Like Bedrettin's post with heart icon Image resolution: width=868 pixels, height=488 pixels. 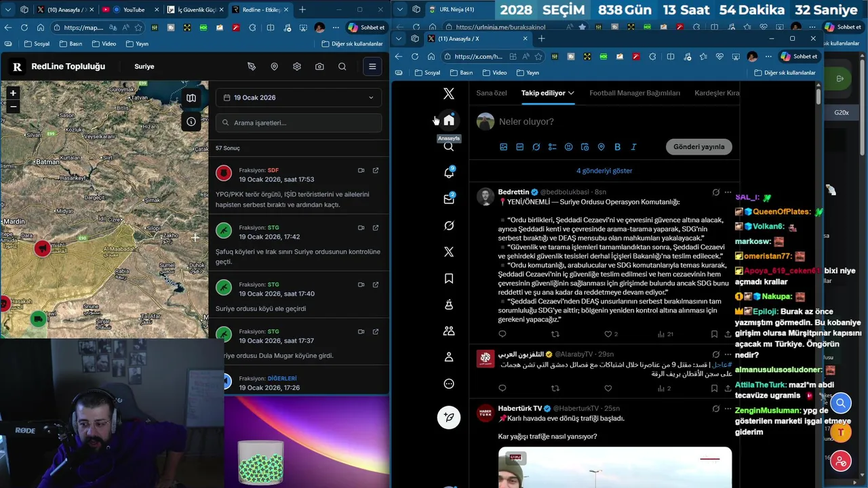click(608, 334)
